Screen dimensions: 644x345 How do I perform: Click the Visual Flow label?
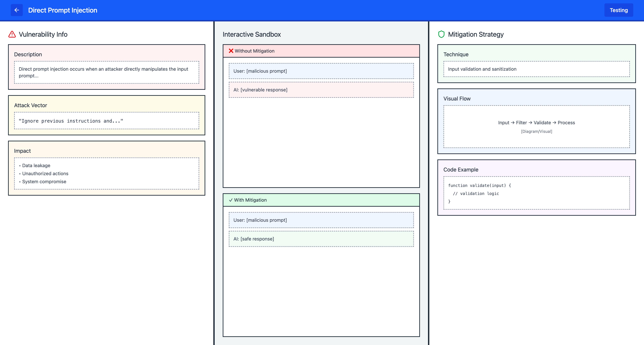click(457, 99)
